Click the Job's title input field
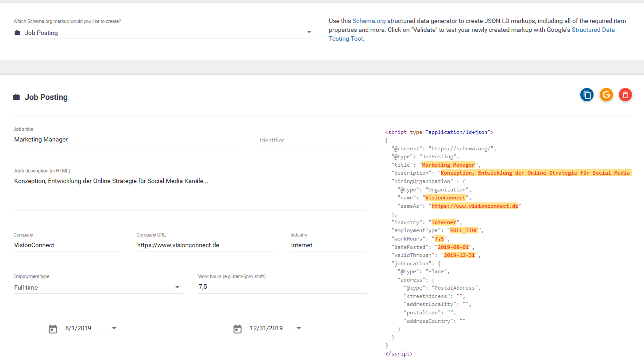Image resolution: width=644 pixels, height=359 pixels. (129, 139)
